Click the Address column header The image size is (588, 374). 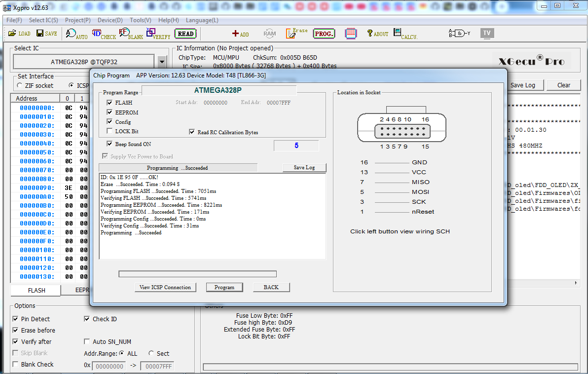point(35,98)
